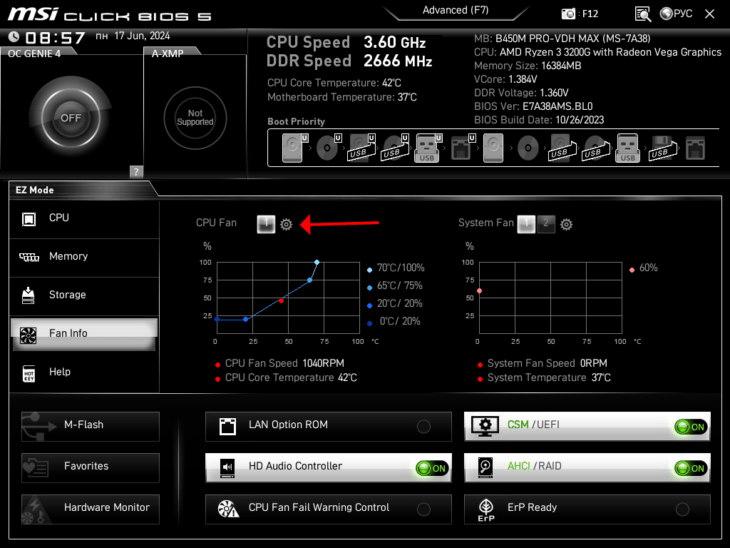Select the first UEFI optical disc boot icon
The width and height of the screenshot is (730, 548).
tap(329, 148)
